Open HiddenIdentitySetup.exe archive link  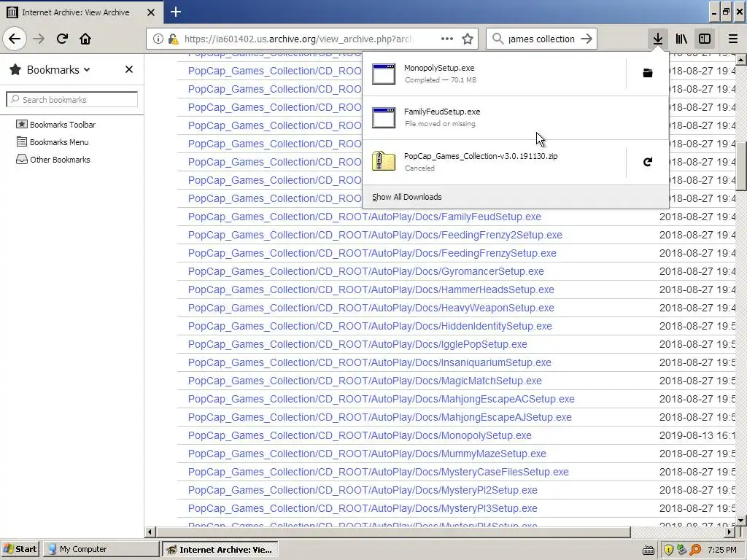pos(370,326)
